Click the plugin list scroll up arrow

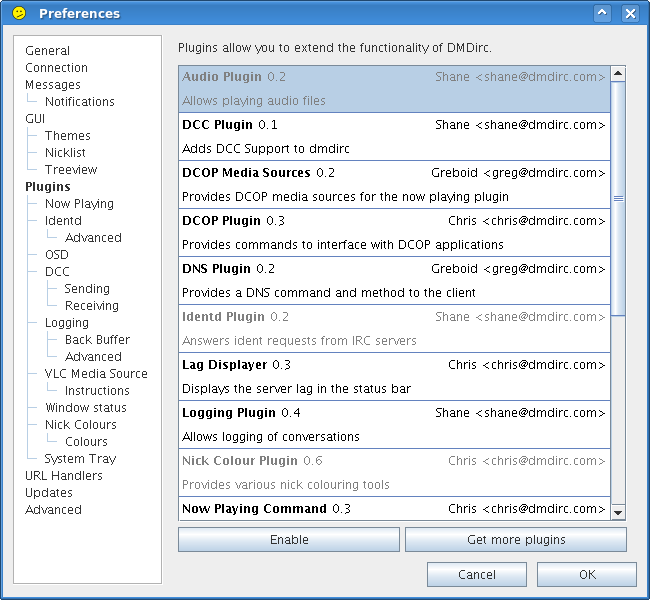pyautogui.click(x=618, y=73)
